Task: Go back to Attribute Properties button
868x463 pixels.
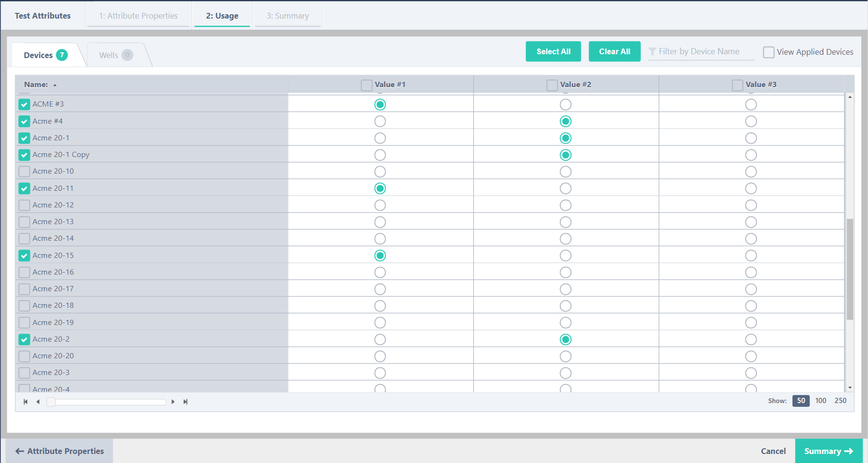Action: pos(59,451)
